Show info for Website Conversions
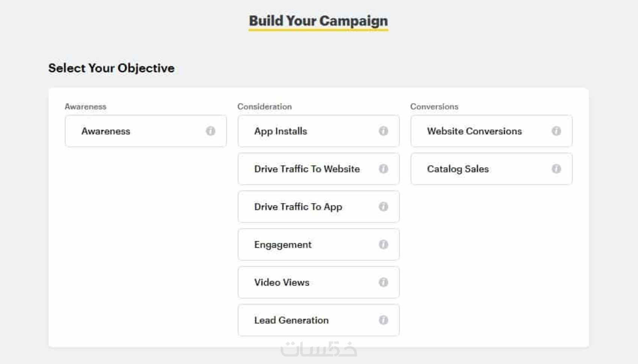This screenshot has height=364, width=638. tap(556, 131)
